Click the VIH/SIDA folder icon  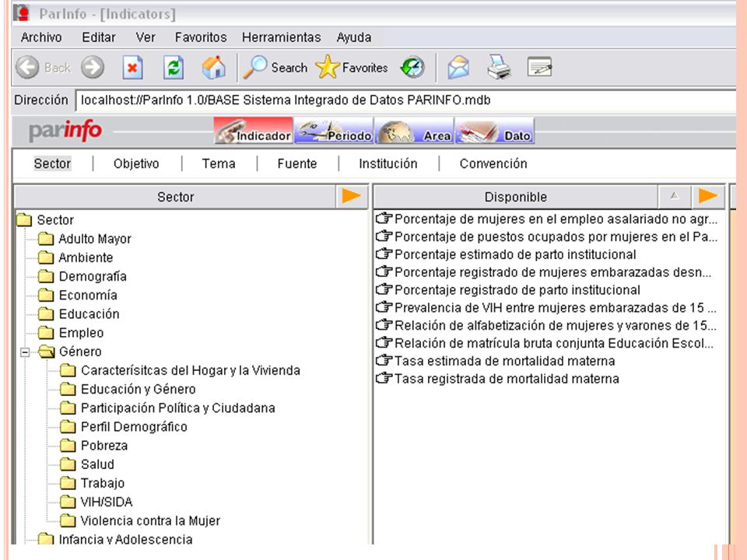tap(68, 502)
